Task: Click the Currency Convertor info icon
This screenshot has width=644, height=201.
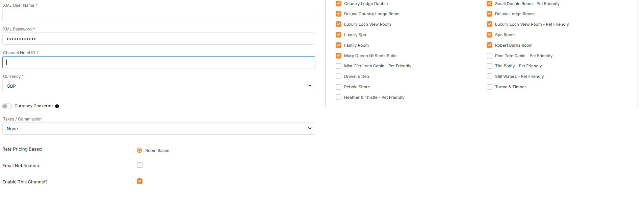Action: [x=57, y=106]
